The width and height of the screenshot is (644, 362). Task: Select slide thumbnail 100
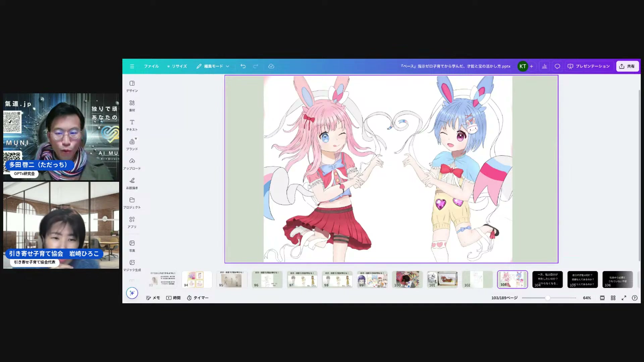pyautogui.click(x=407, y=280)
